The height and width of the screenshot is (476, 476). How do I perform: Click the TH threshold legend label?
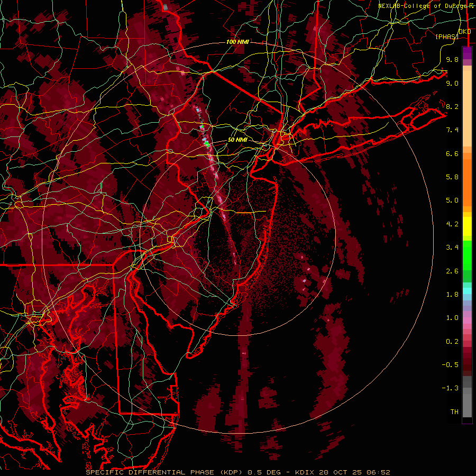pyautogui.click(x=454, y=412)
